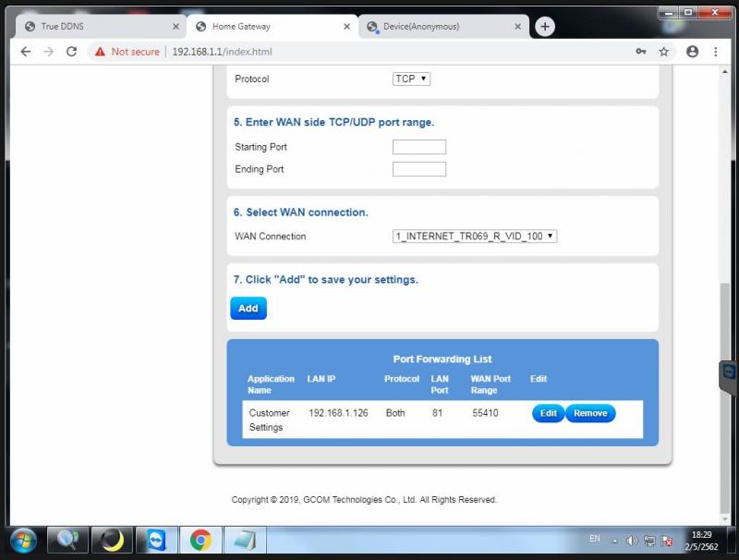Click the Customer Settings application name
This screenshot has height=560, width=739.
coord(269,420)
